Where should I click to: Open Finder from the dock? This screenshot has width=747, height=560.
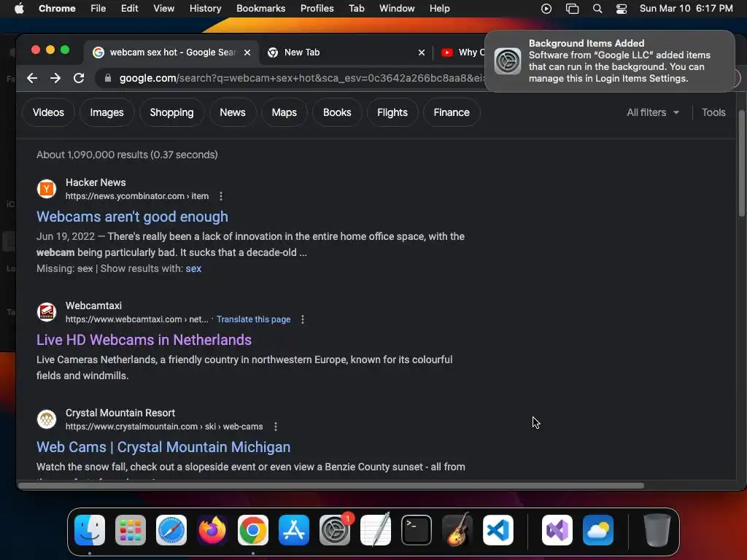[x=90, y=530]
